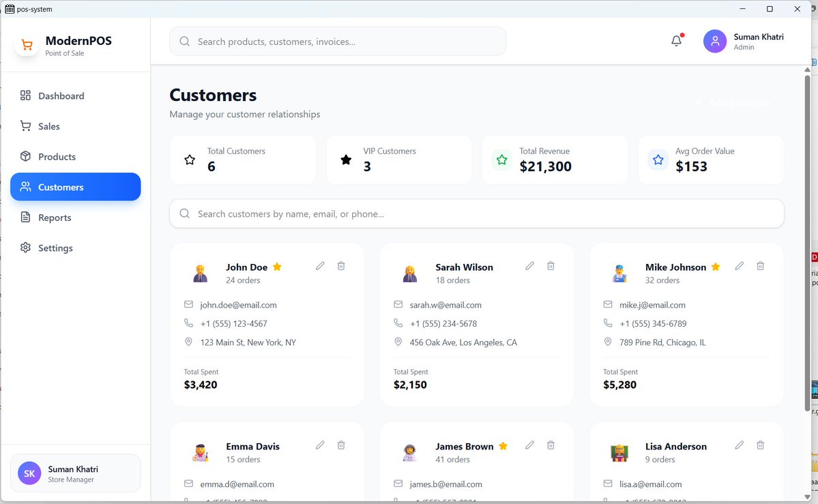The height and width of the screenshot is (504, 818).
Task: Open Suman Khatri Store Manager profile card
Action: tap(76, 473)
